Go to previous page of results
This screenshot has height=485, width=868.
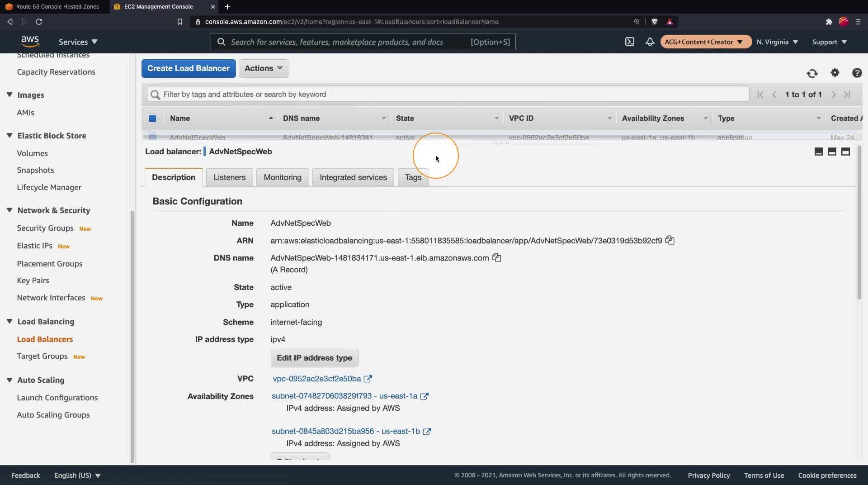point(774,95)
